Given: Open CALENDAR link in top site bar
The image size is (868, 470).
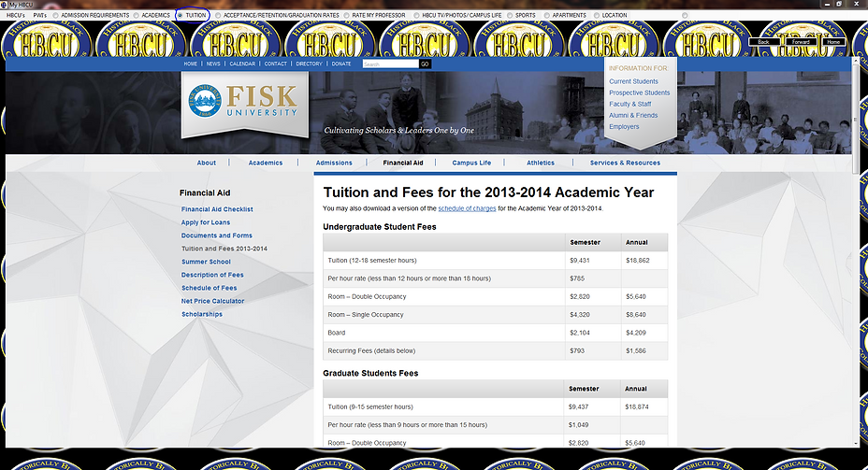Looking at the screenshot, I should (x=242, y=64).
